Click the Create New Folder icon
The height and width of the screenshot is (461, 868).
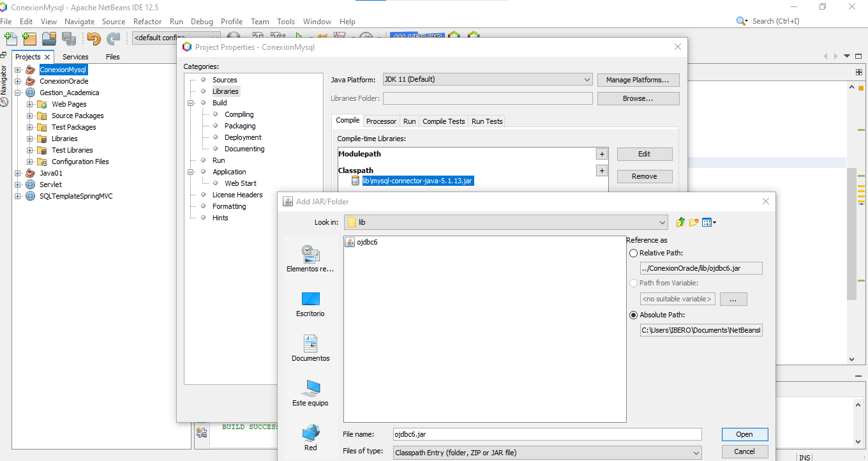693,222
